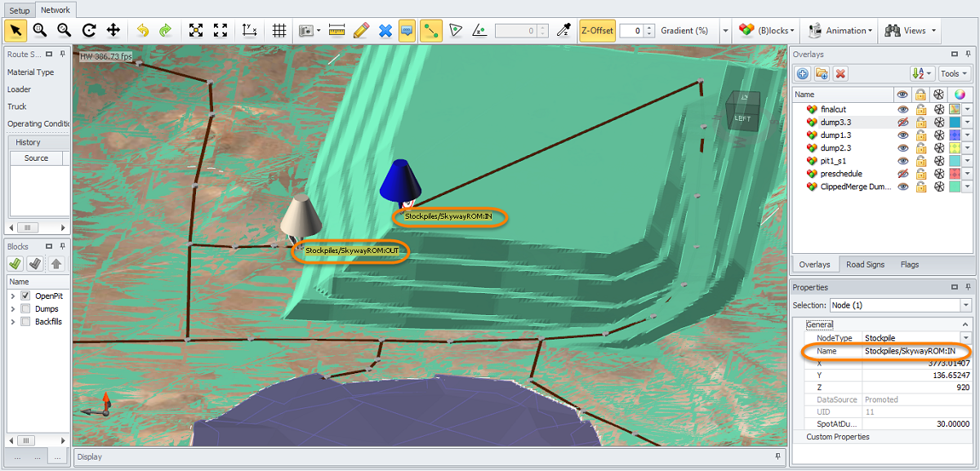
Task: Open the Road Signs tab
Action: coord(865,264)
